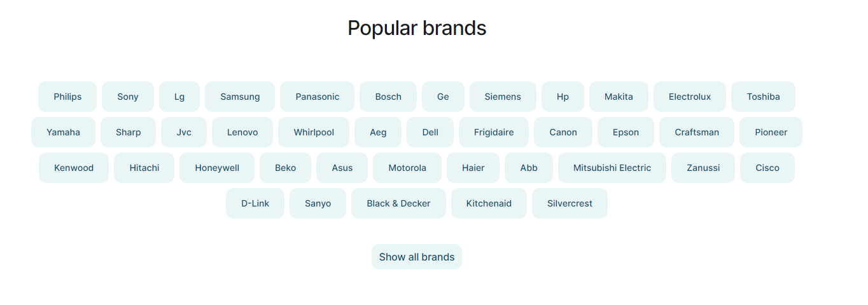Image resolution: width=868 pixels, height=305 pixels.
Task: Select Mitsubishi Electric brand
Action: (612, 168)
